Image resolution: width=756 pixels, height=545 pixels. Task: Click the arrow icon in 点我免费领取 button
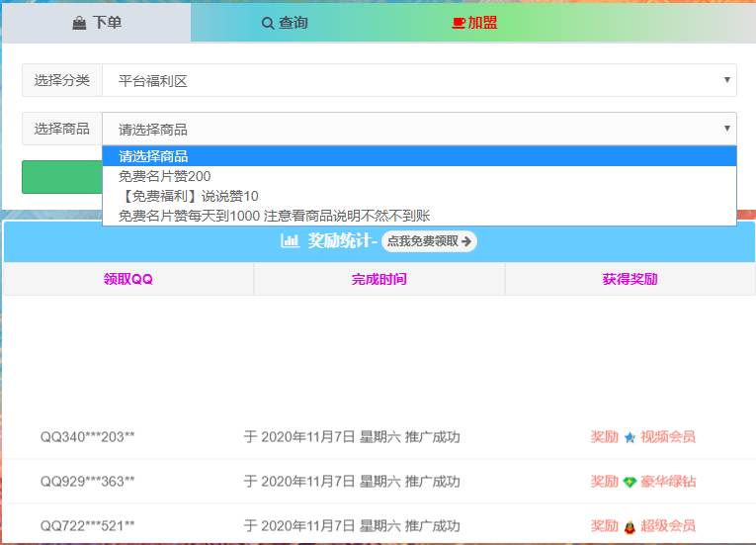point(466,241)
